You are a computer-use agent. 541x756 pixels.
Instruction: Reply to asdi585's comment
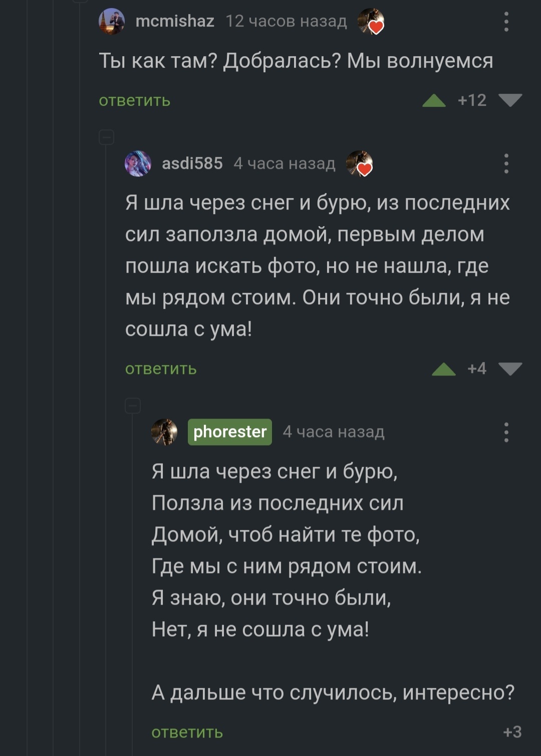coord(161,369)
